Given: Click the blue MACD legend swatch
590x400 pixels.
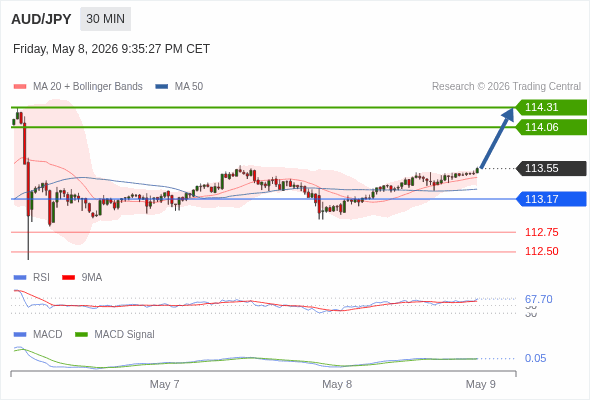Looking at the screenshot, I should pos(20,335).
